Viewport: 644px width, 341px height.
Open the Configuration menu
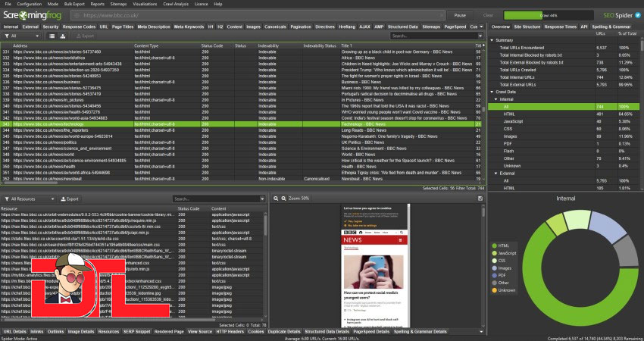pos(29,4)
